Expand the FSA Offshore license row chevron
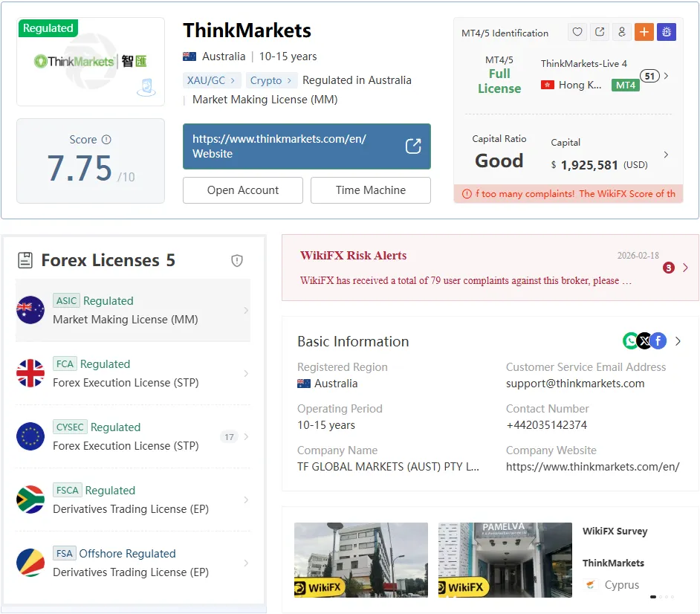The image size is (700, 614). [x=246, y=563]
